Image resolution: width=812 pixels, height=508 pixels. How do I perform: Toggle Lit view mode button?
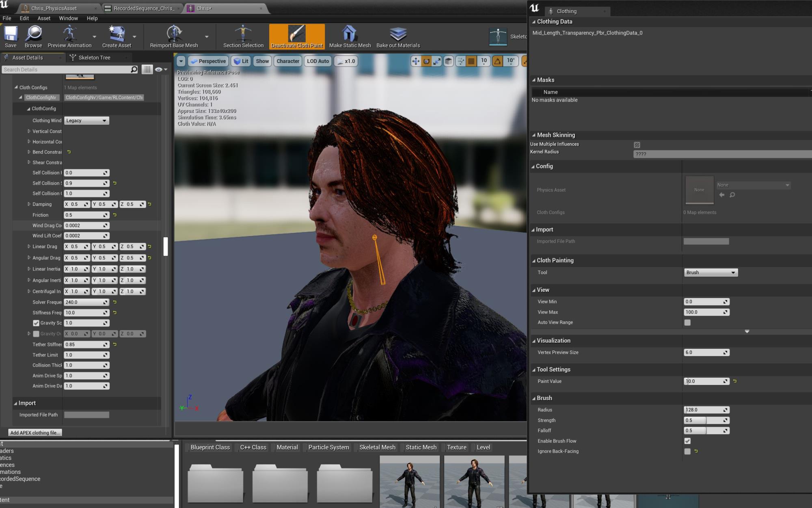click(241, 61)
